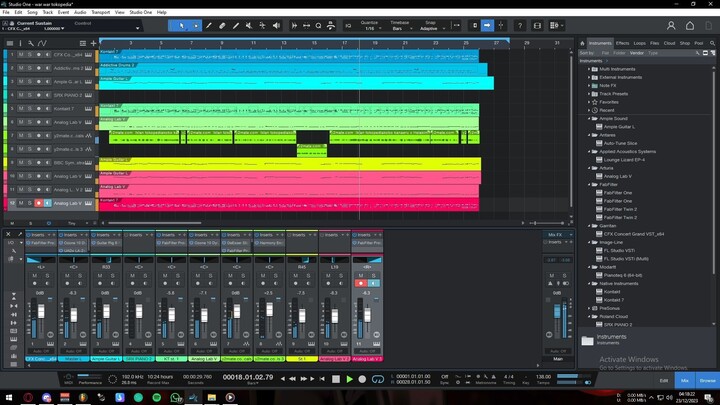Enable the Loop button in transport
Screen dimensions: 720x405
pos(377,379)
